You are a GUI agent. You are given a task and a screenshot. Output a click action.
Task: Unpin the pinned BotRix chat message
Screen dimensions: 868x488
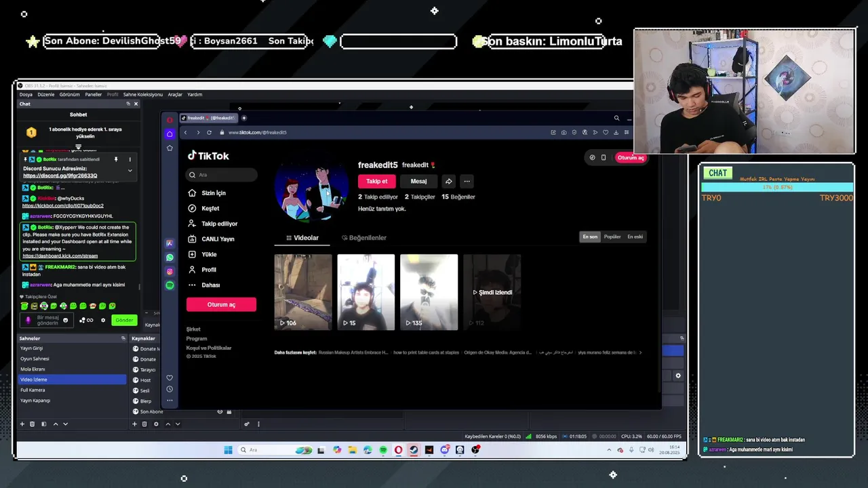(116, 159)
